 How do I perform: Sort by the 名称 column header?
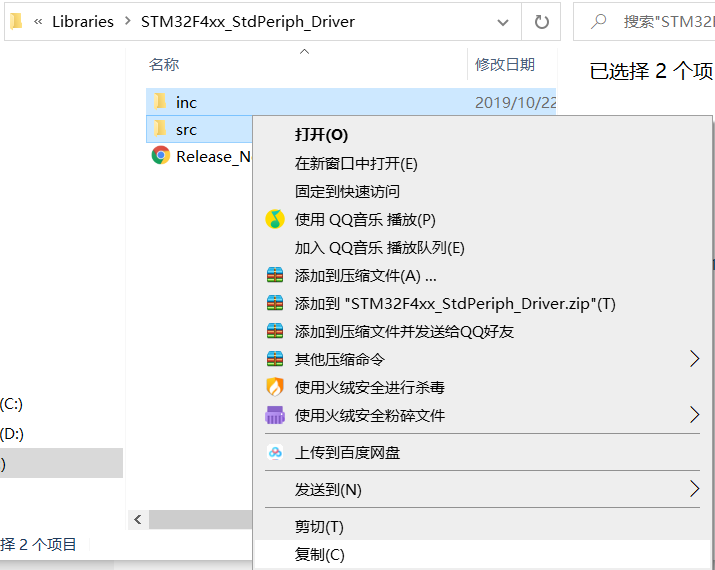[x=164, y=64]
